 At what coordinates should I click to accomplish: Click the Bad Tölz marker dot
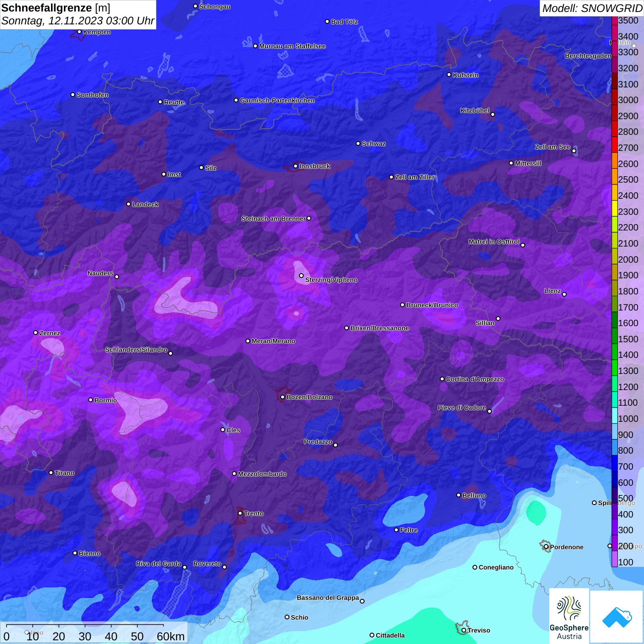coord(327,22)
